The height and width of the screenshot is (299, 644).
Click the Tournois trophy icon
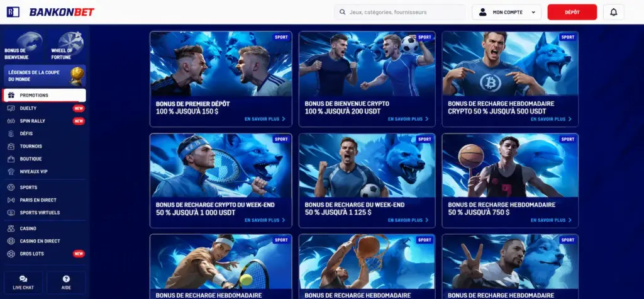[x=11, y=146]
